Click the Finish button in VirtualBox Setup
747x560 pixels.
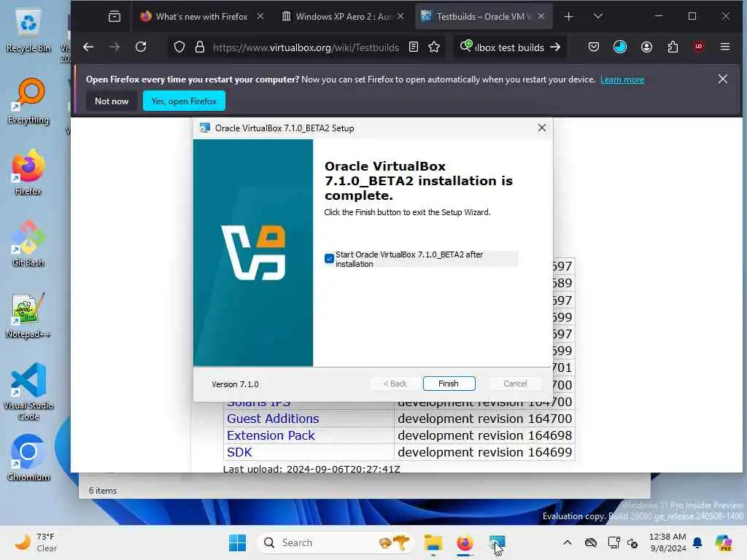coord(449,384)
